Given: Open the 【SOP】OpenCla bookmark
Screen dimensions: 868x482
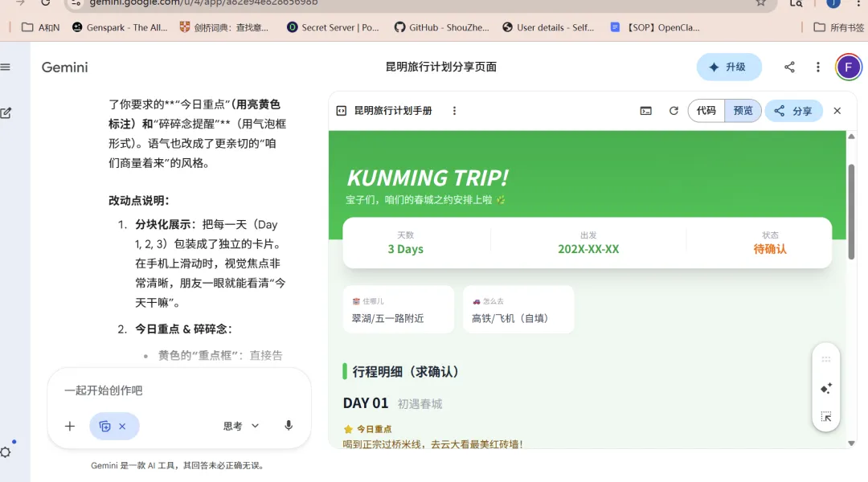Looking at the screenshot, I should click(655, 27).
